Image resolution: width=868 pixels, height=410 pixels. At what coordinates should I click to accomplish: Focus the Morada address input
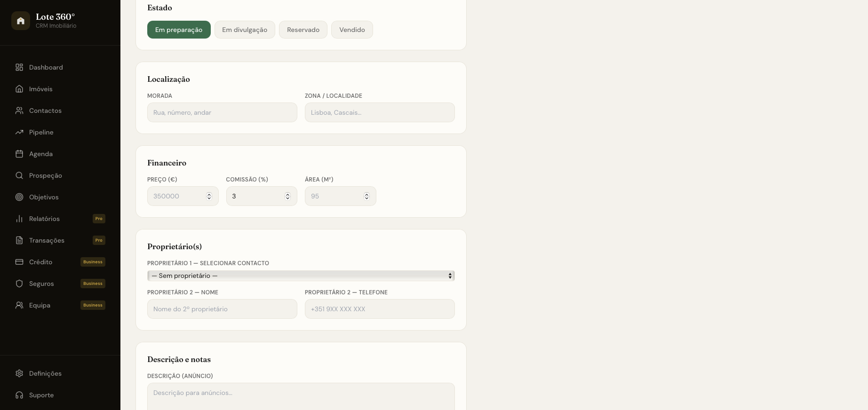tap(222, 112)
